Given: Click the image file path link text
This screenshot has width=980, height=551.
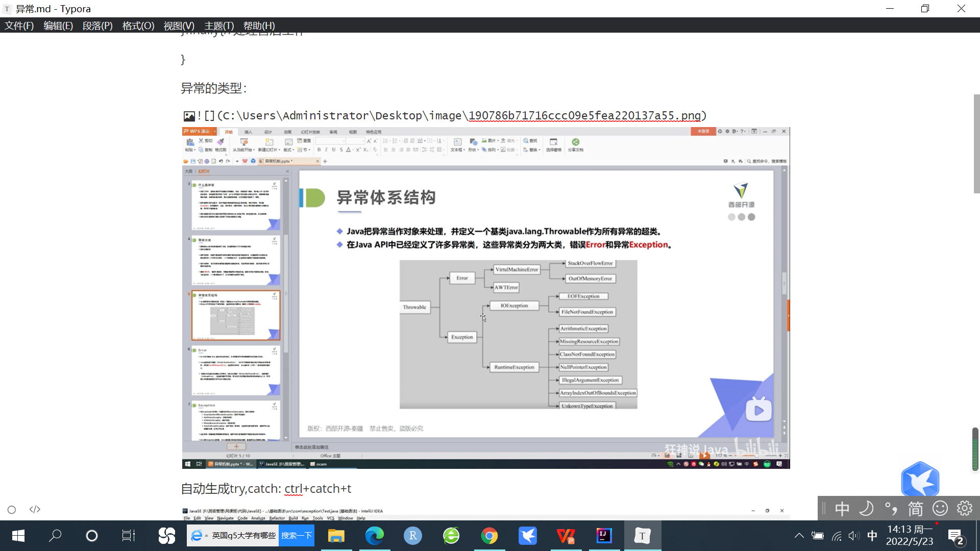Looking at the screenshot, I should [584, 116].
